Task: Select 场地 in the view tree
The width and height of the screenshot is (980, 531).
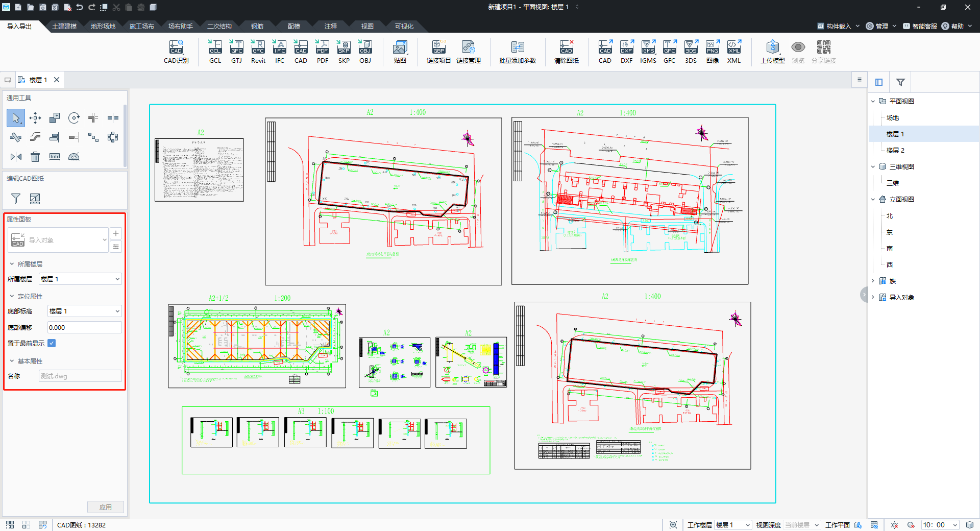Action: [892, 117]
